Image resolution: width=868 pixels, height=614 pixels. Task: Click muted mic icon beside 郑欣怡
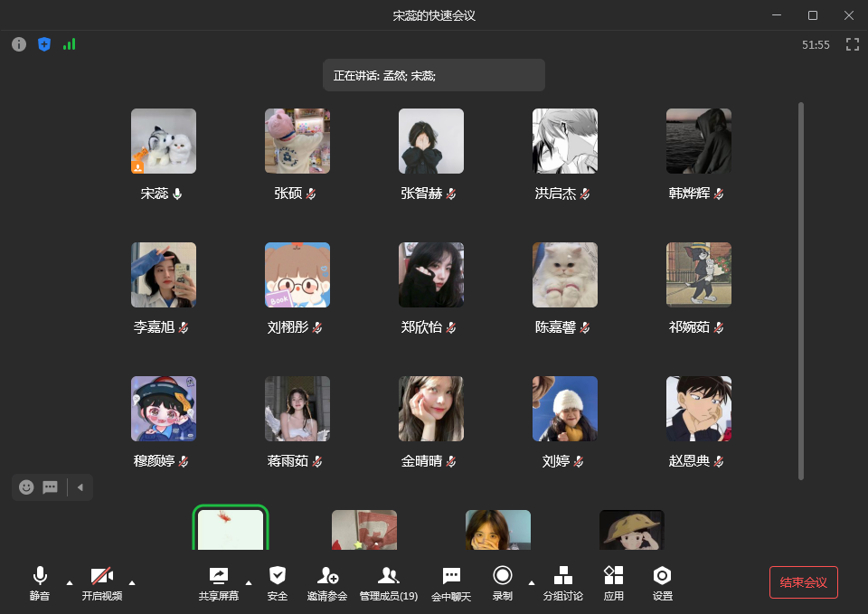[x=451, y=327]
